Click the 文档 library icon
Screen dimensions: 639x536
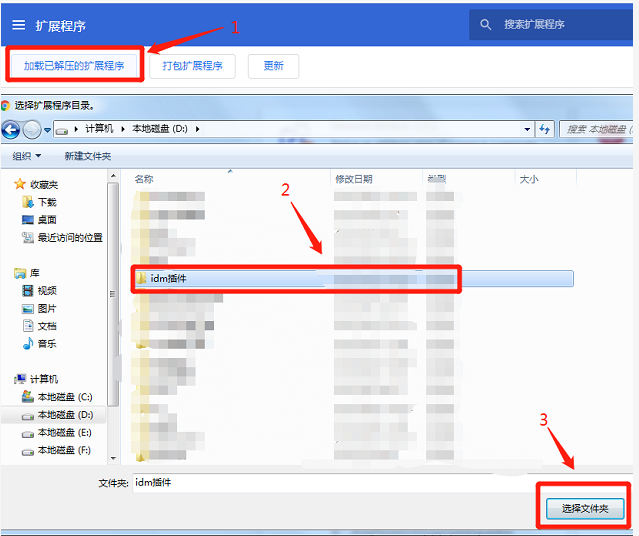coord(28,326)
